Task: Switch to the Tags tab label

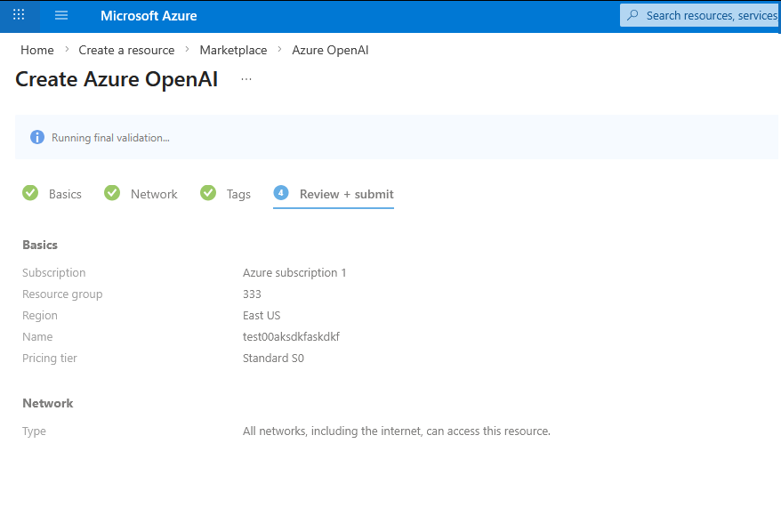Action: (x=238, y=194)
